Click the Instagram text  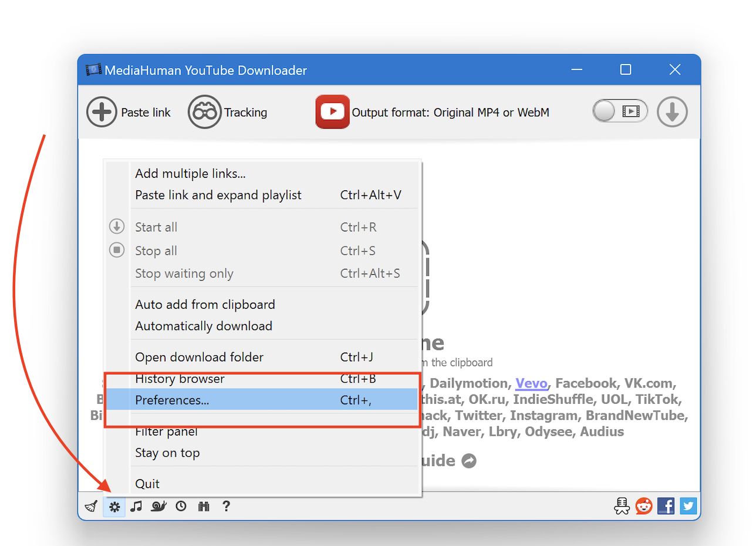point(544,416)
